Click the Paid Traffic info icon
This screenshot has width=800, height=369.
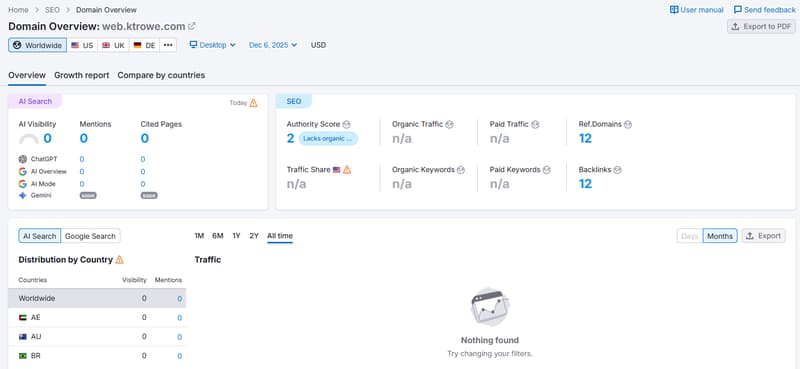click(x=535, y=124)
